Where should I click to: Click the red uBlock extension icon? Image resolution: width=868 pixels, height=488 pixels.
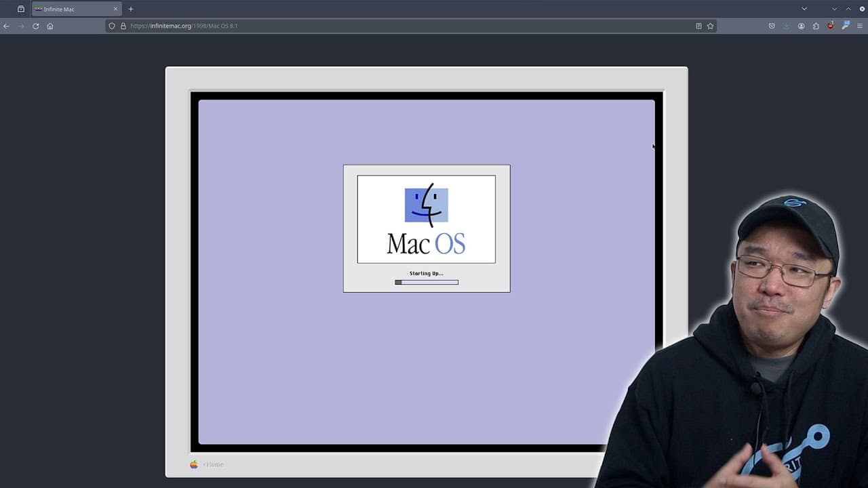[831, 26]
